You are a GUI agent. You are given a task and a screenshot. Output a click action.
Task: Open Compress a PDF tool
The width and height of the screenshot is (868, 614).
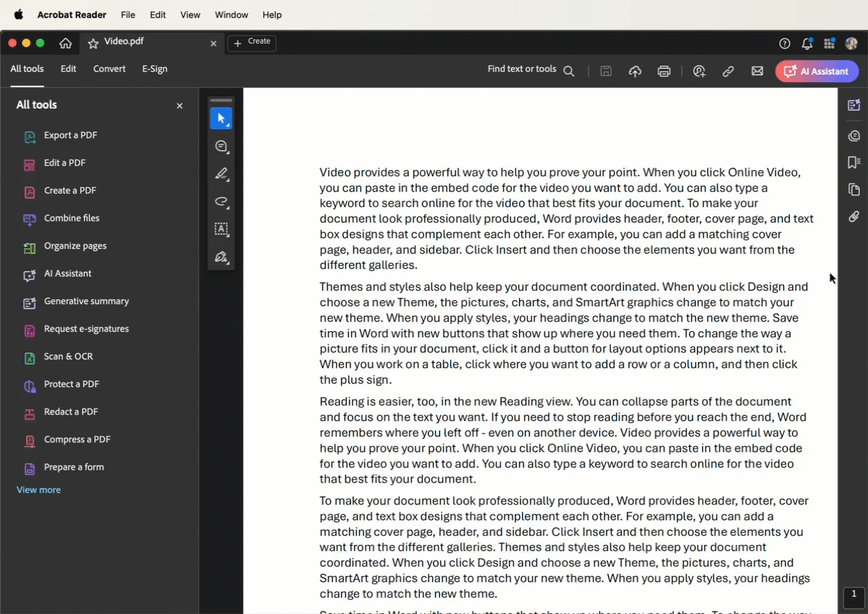(68, 440)
